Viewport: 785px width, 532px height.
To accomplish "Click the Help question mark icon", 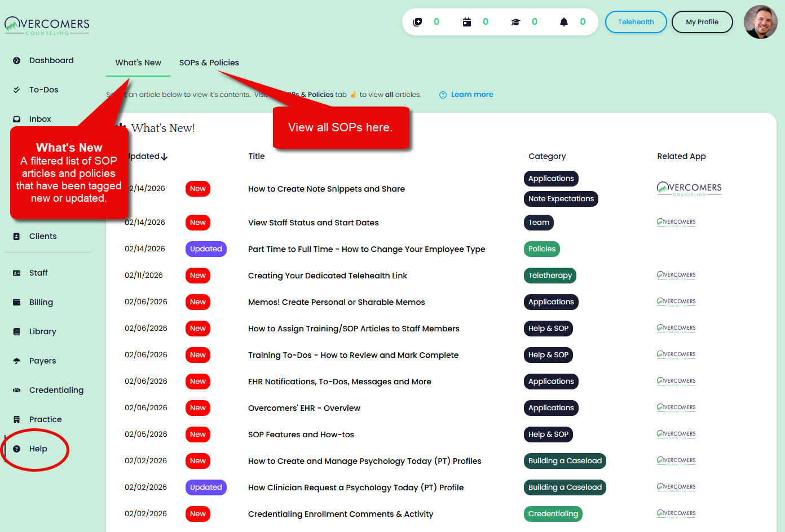I will pos(17,449).
